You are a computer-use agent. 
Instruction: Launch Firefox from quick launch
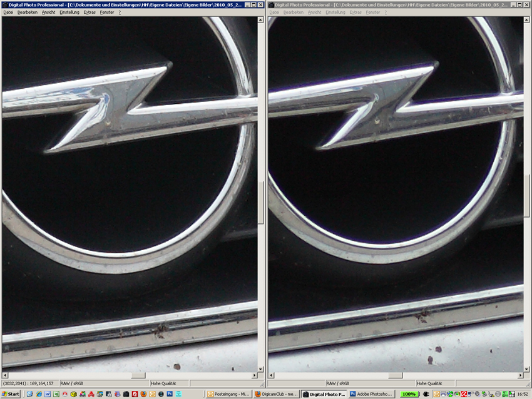click(143, 394)
